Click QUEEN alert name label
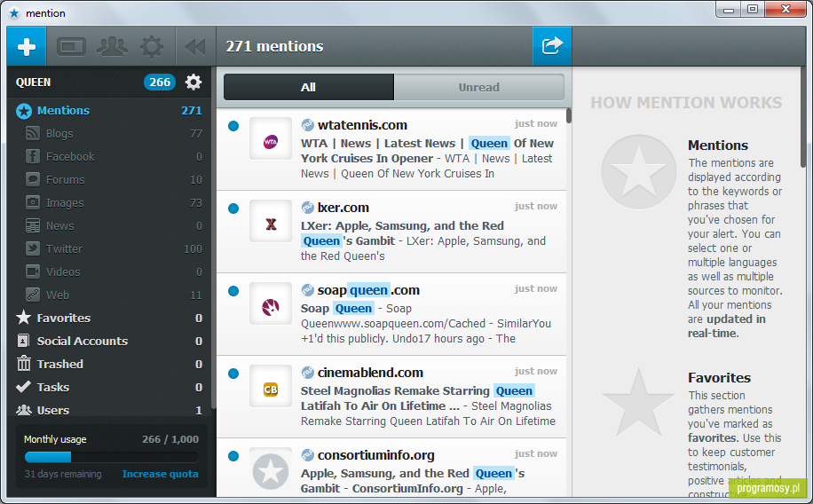 pos(33,83)
